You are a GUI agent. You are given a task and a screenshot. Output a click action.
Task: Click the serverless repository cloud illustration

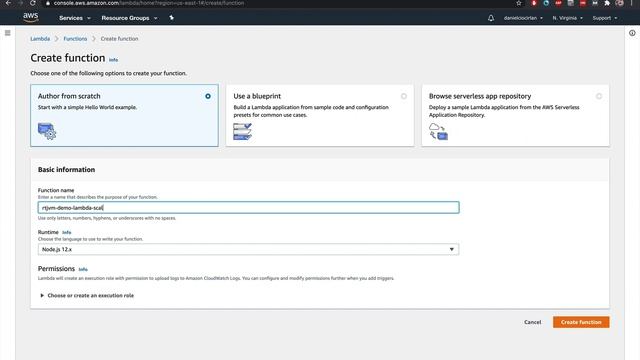pos(438,131)
